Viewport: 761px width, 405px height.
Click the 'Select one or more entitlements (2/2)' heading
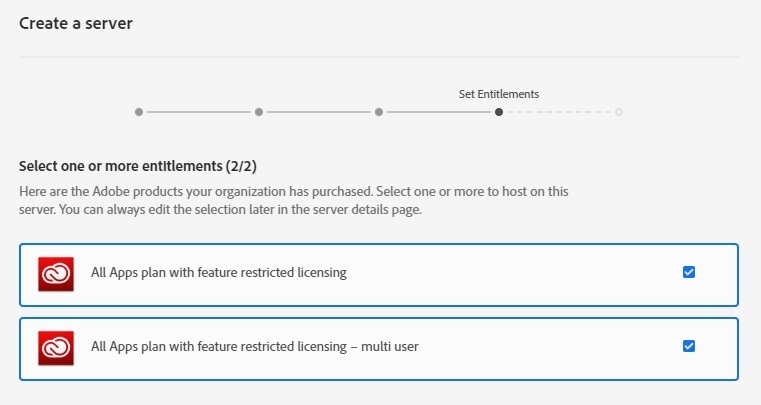(145, 165)
